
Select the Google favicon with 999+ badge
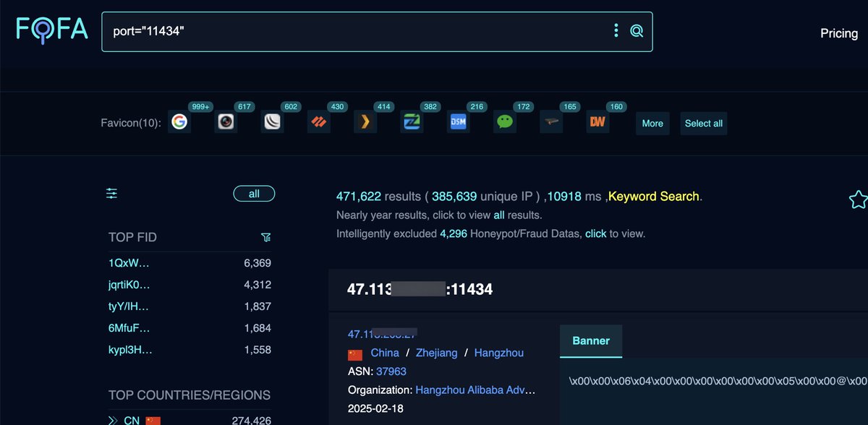[179, 122]
